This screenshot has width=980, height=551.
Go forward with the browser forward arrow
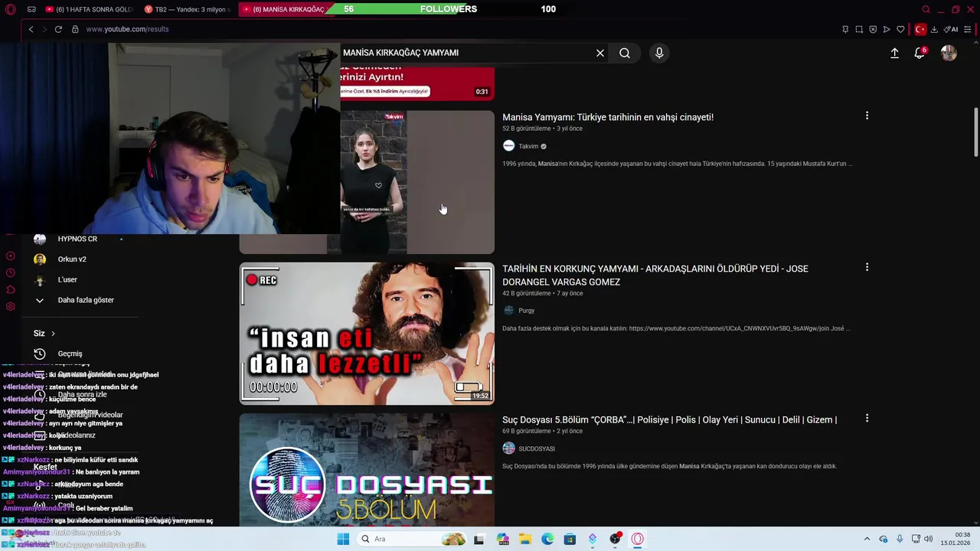point(44,29)
